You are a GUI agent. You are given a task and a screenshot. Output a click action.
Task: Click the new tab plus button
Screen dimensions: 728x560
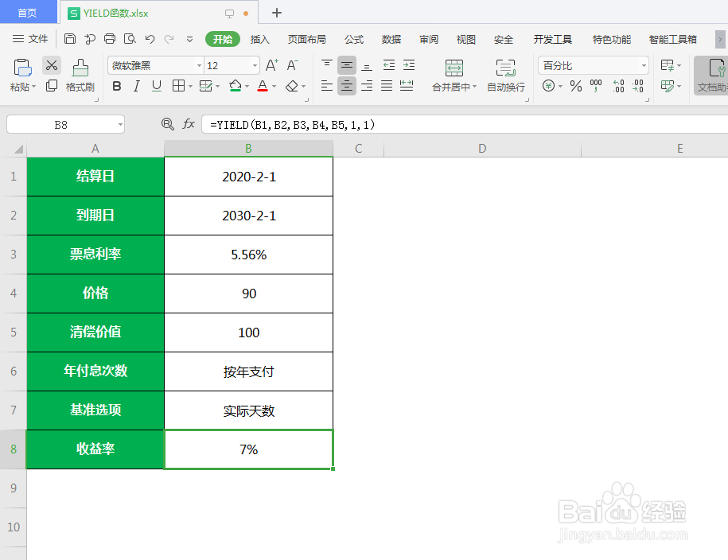[x=277, y=13]
